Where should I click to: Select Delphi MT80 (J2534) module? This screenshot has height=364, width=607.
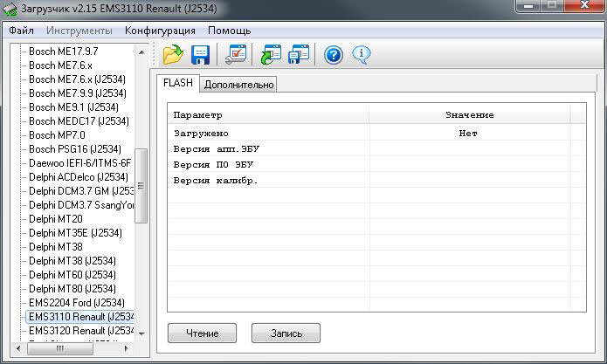click(x=72, y=289)
